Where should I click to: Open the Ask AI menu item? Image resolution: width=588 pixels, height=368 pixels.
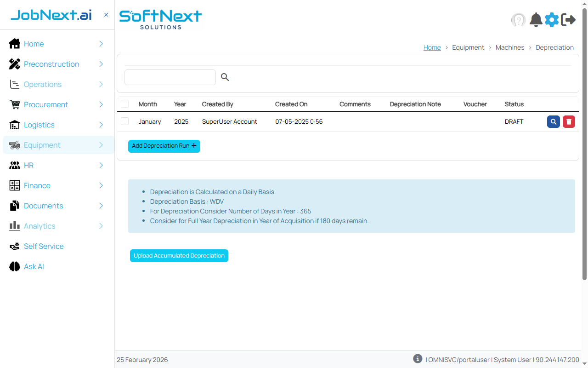[x=34, y=266]
